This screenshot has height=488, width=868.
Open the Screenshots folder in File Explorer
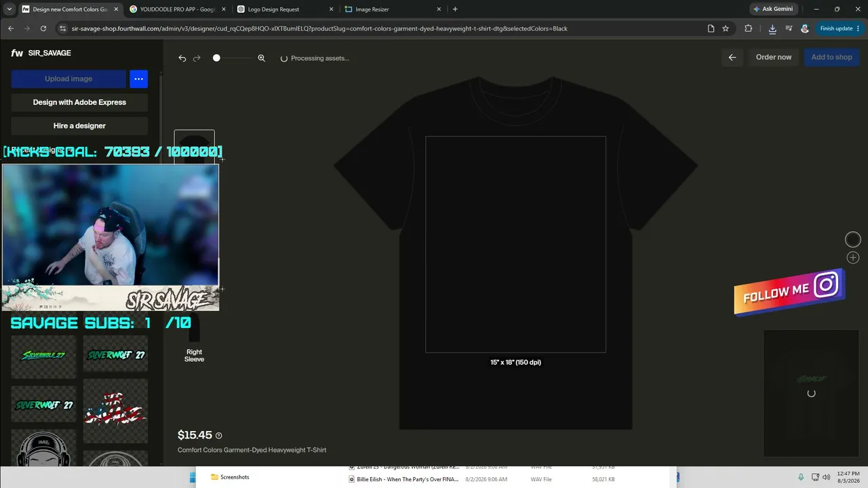click(x=230, y=477)
